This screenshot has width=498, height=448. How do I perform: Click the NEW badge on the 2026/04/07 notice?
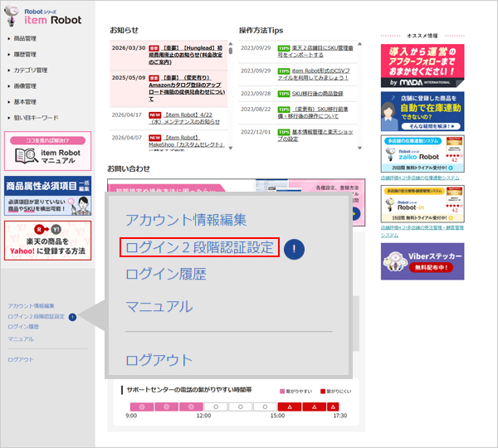[155, 138]
